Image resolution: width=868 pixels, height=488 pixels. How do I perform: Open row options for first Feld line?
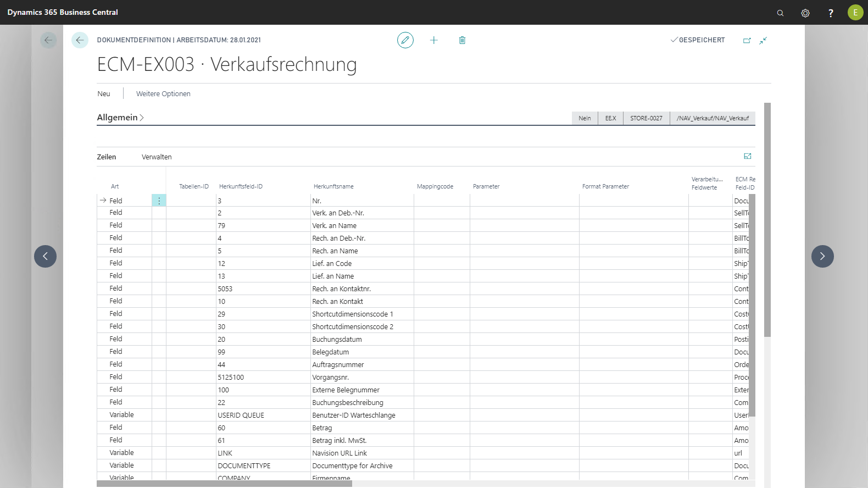tap(159, 201)
